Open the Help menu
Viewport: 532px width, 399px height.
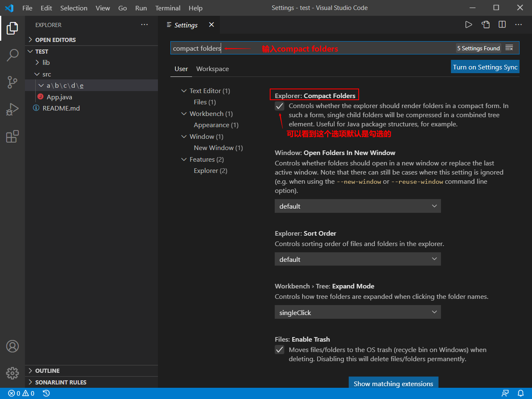tap(196, 8)
